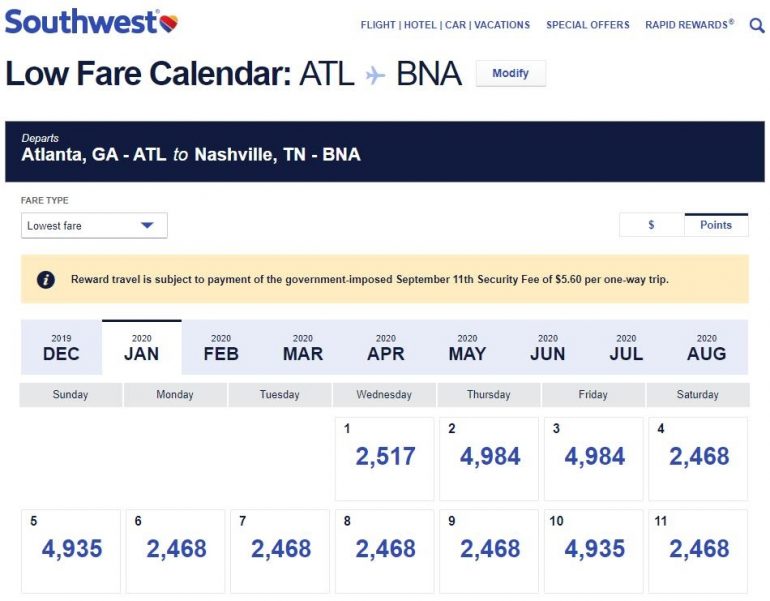Screen dimensions: 770x601
Task: Open the Rapid Rewards menu
Action: click(689, 25)
